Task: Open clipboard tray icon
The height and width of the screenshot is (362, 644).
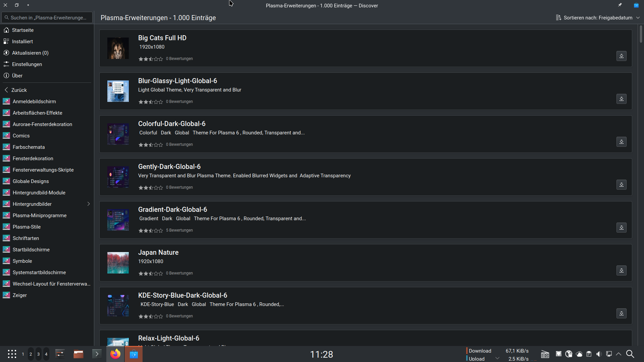Action: (589, 354)
